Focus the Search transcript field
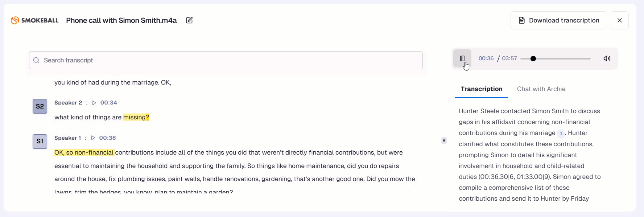 click(225, 60)
